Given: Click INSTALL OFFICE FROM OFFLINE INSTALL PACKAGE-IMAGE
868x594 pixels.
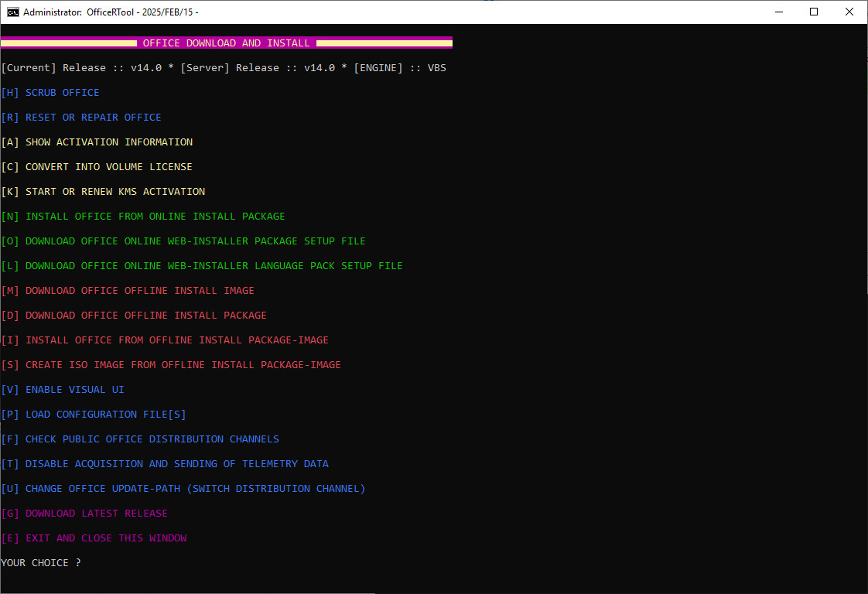Looking at the screenshot, I should point(176,340).
